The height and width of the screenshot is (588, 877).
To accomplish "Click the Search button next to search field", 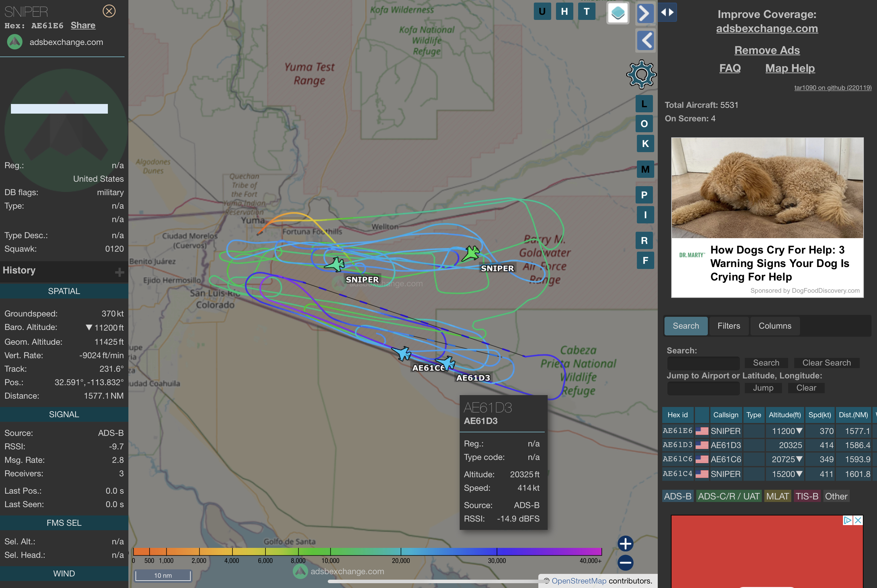I will pyautogui.click(x=766, y=363).
